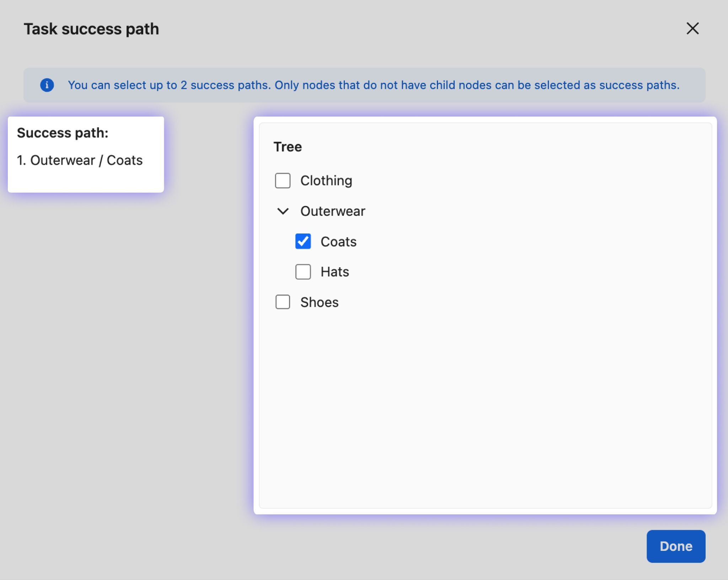Collapse the Outerwear chevron arrow
The height and width of the screenshot is (580, 728).
click(283, 211)
